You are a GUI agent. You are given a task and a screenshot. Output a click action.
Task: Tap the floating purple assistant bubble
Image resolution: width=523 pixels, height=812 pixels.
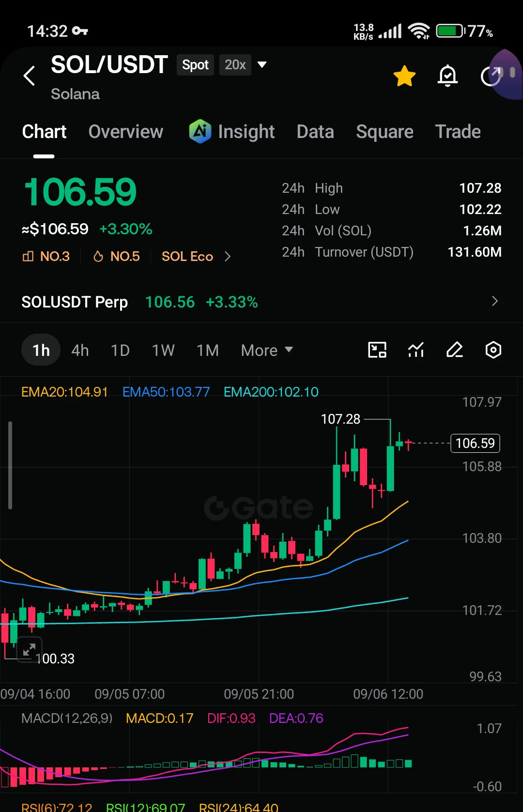pyautogui.click(x=506, y=74)
